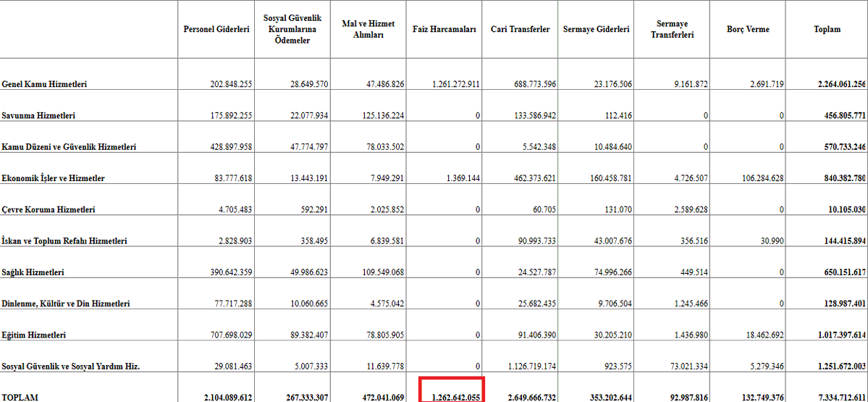This screenshot has width=868, height=402.
Task: Select TOPLAM value 2.649.666.732
Action: point(532,398)
